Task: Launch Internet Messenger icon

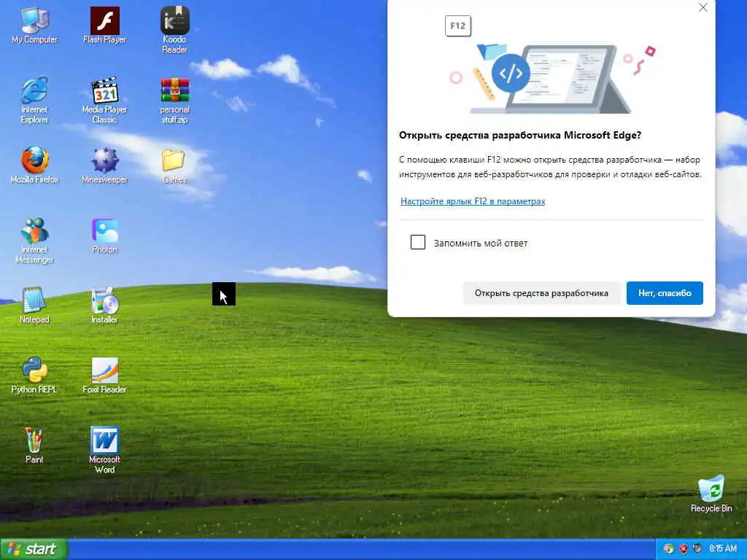Action: [x=34, y=240]
